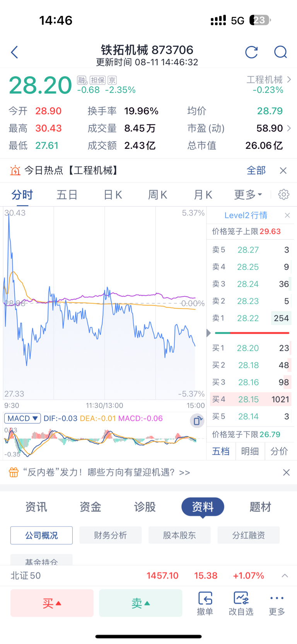Dismiss the Level2行情 panel
297x644 pixels.
tap(287, 215)
